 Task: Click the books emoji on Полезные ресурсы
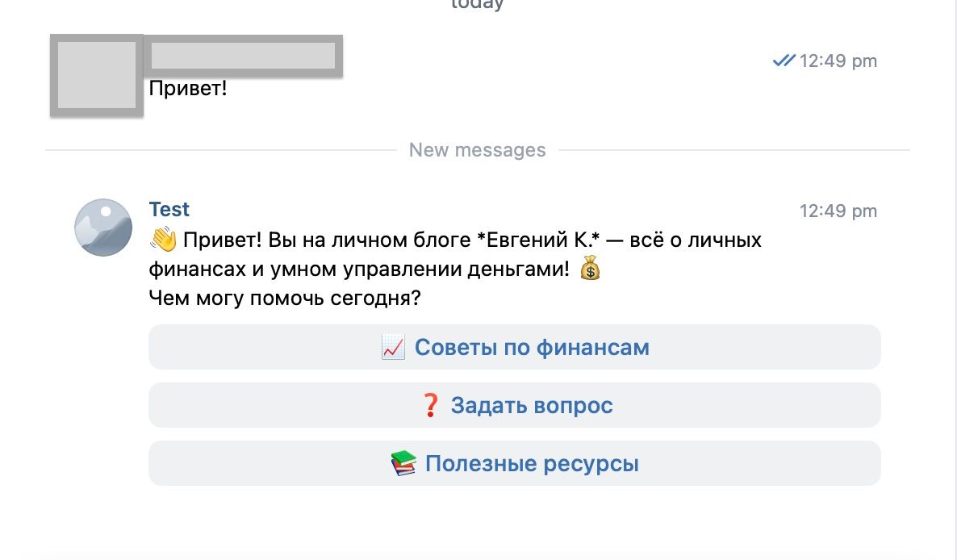pyautogui.click(x=403, y=462)
